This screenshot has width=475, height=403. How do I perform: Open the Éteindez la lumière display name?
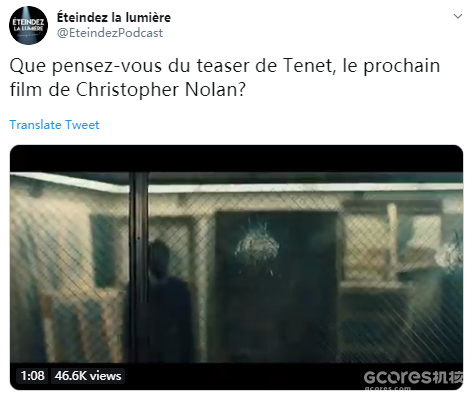tap(114, 17)
